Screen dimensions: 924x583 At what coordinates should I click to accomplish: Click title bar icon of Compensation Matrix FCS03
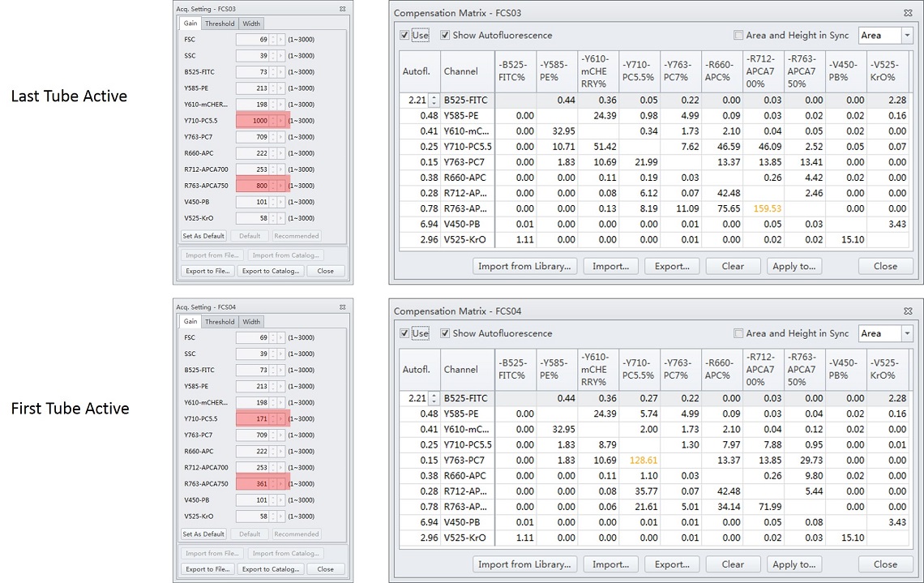pos(908,12)
